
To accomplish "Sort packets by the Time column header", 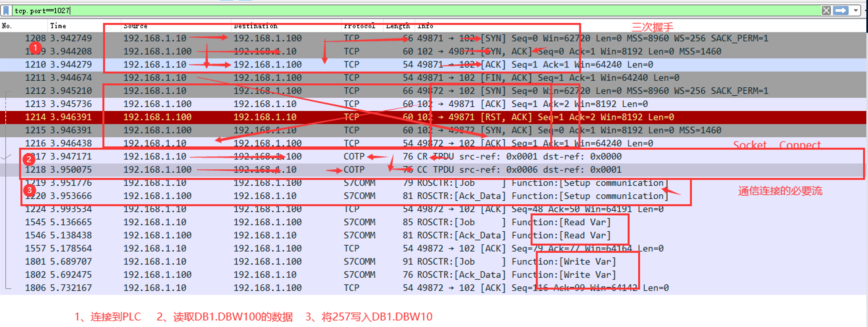I will tap(58, 26).
